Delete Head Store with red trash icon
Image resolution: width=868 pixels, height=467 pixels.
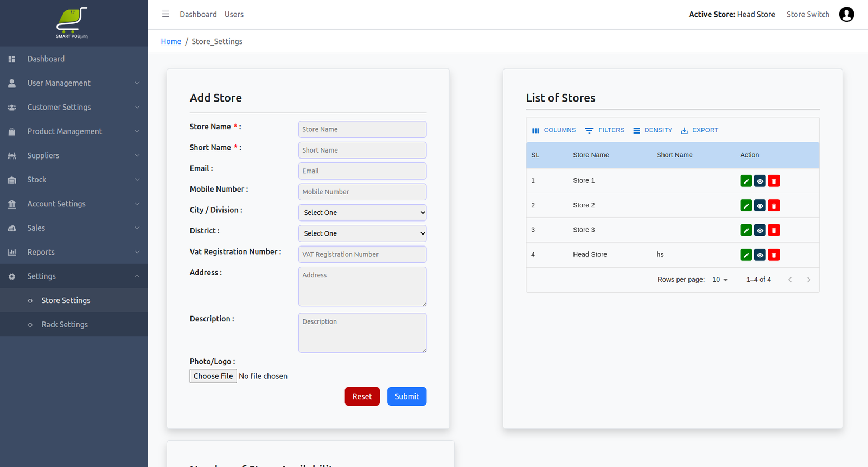[774, 255]
